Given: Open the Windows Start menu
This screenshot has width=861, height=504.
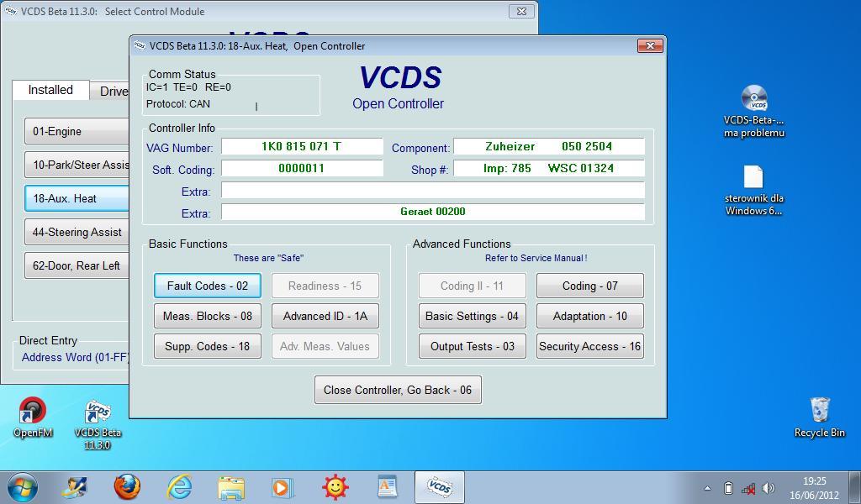Looking at the screenshot, I should tap(23, 487).
